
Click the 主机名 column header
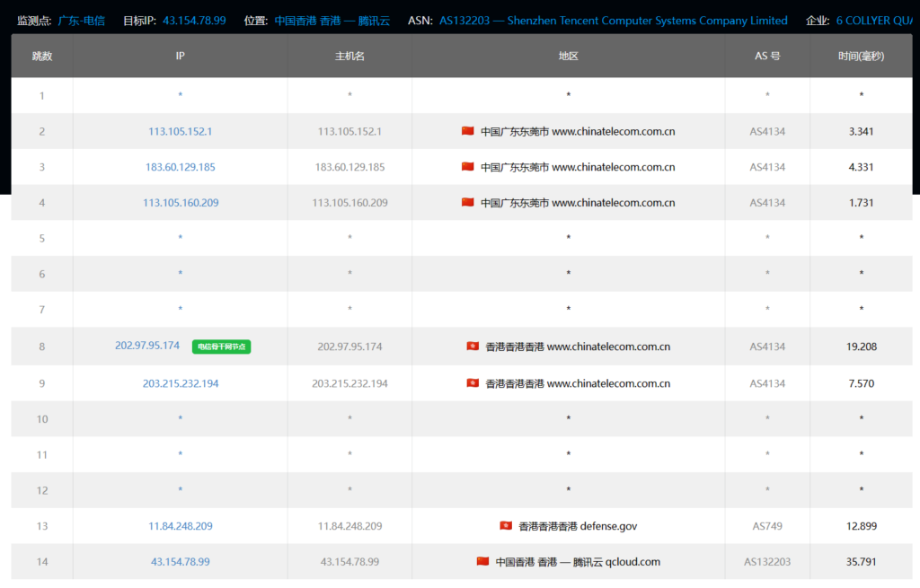pos(349,56)
